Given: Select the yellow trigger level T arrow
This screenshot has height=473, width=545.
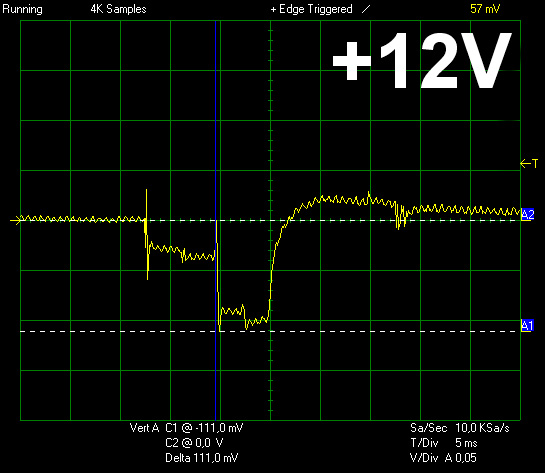Looking at the screenshot, I should (x=529, y=163).
